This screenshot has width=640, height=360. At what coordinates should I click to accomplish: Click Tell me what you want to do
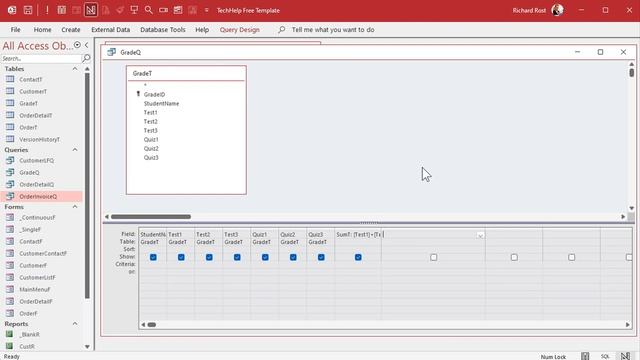pos(333,30)
